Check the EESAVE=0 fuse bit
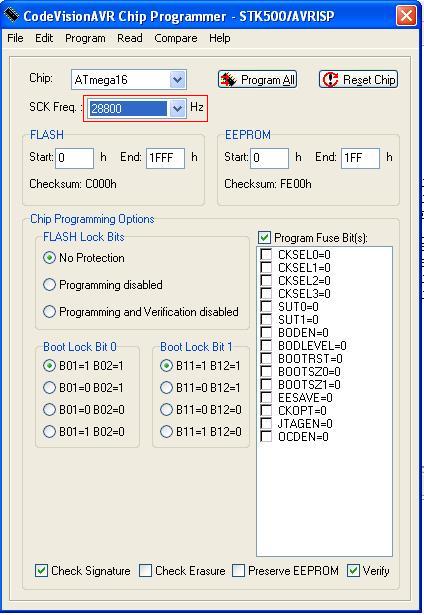424x615 pixels. pos(266,397)
